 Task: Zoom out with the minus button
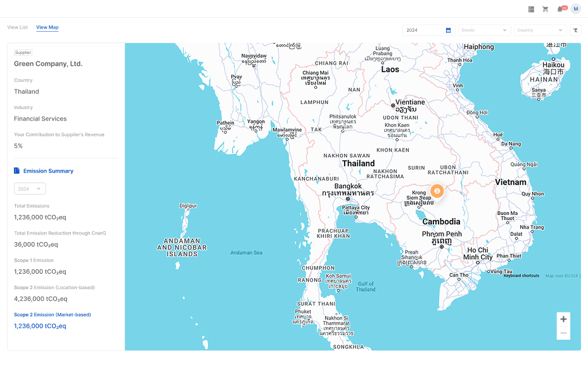coord(563,332)
